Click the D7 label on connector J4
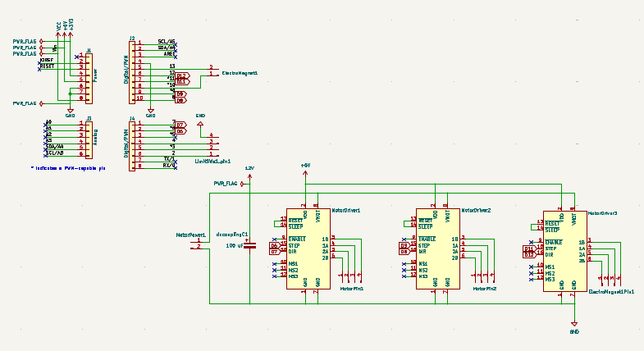644x351 pixels. pos(180,125)
